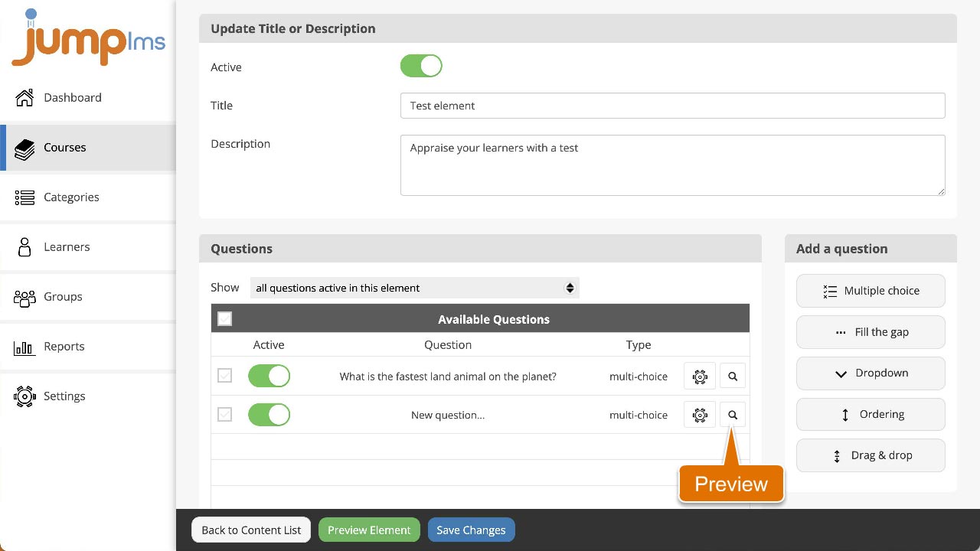Click the Ordering up-down arrow icon
Viewport: 980px width, 551px height.
coord(845,415)
